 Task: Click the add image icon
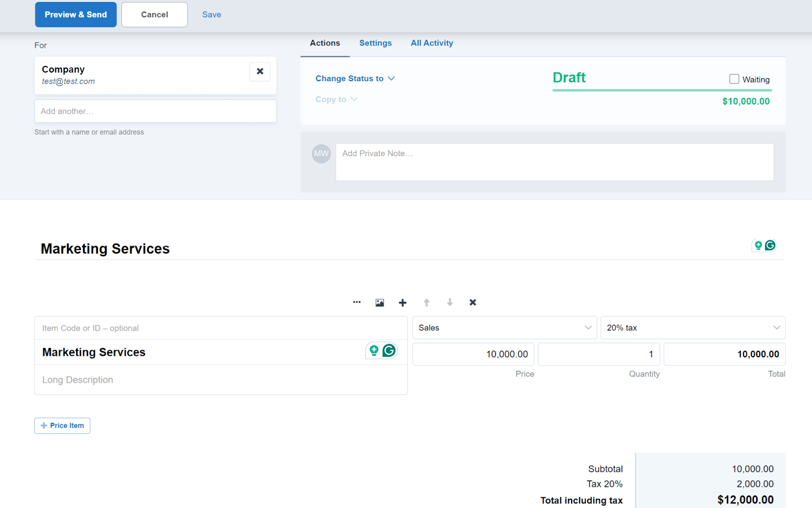(x=380, y=303)
